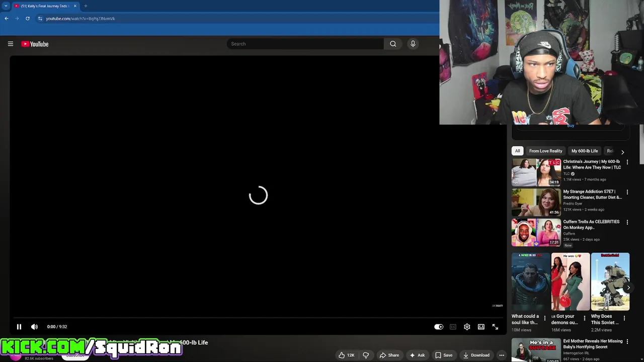
Task: Click the 0:00 / 9:32 time display
Action: [x=57, y=327]
